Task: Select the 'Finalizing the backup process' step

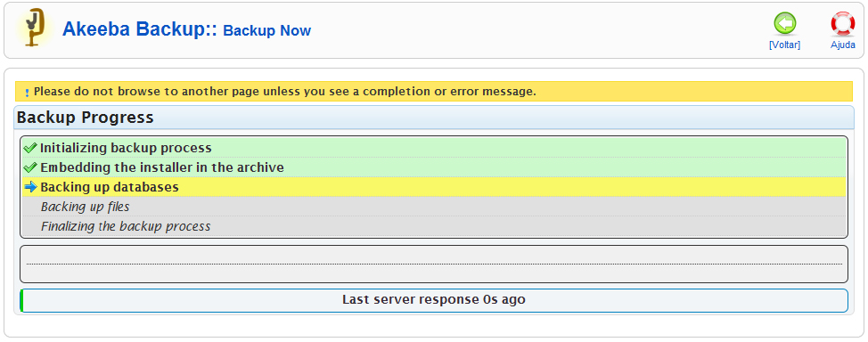Action: (x=434, y=226)
